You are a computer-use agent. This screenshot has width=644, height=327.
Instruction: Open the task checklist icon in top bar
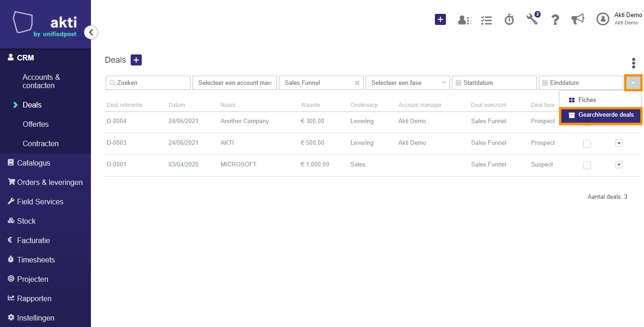click(x=486, y=20)
